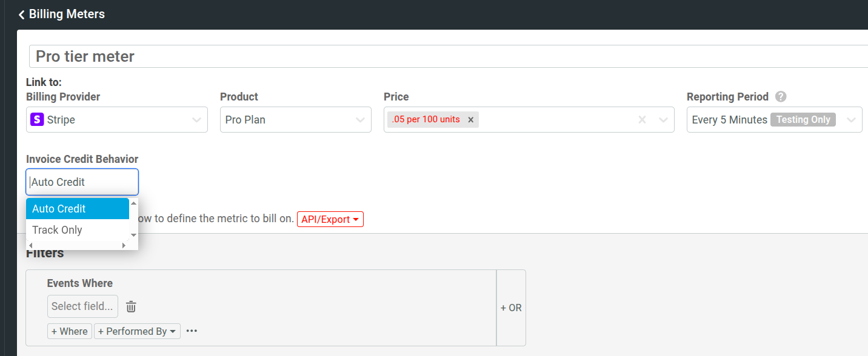Click the Select field button
Image resolution: width=868 pixels, height=356 pixels.
[x=82, y=306]
